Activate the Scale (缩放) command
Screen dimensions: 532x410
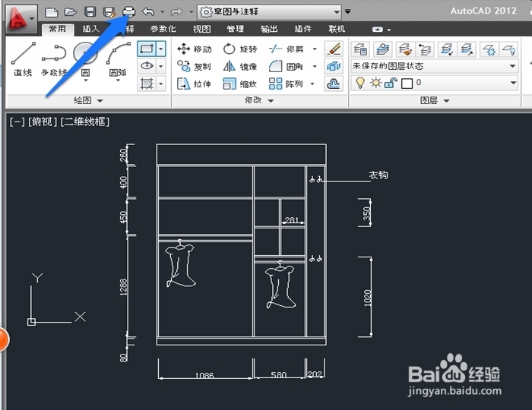[240, 84]
